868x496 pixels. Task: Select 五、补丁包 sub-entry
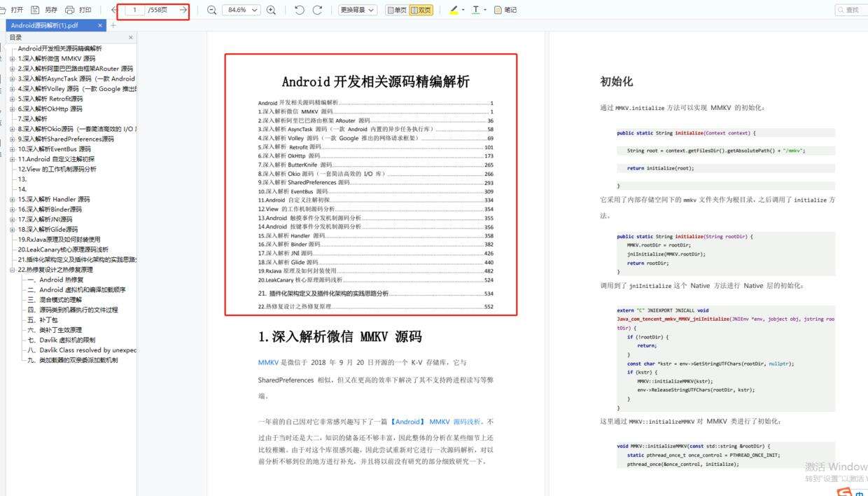[43, 319]
